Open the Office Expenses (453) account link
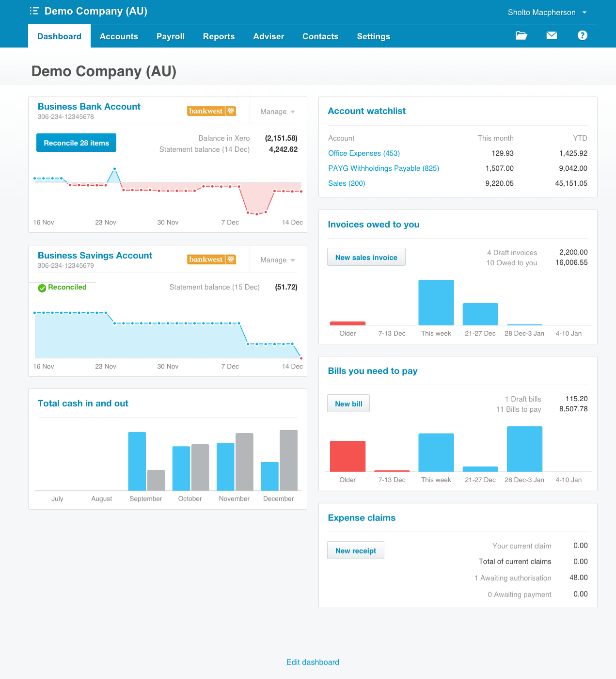Screen dimensions: 616x679 pos(364,153)
